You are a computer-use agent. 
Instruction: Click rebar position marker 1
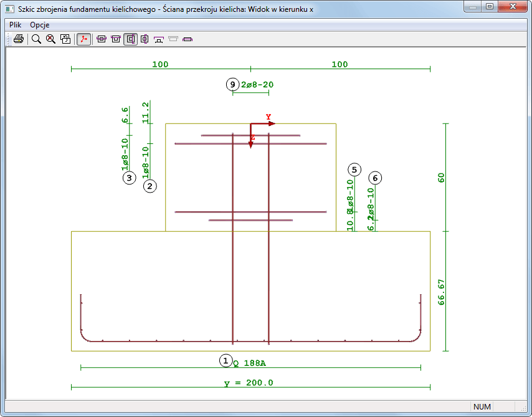(226, 361)
